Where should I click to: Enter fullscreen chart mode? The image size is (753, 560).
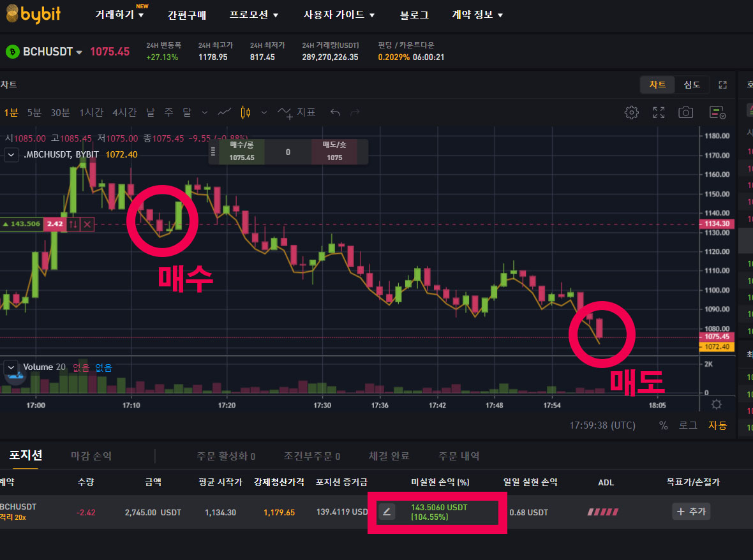[x=659, y=113]
